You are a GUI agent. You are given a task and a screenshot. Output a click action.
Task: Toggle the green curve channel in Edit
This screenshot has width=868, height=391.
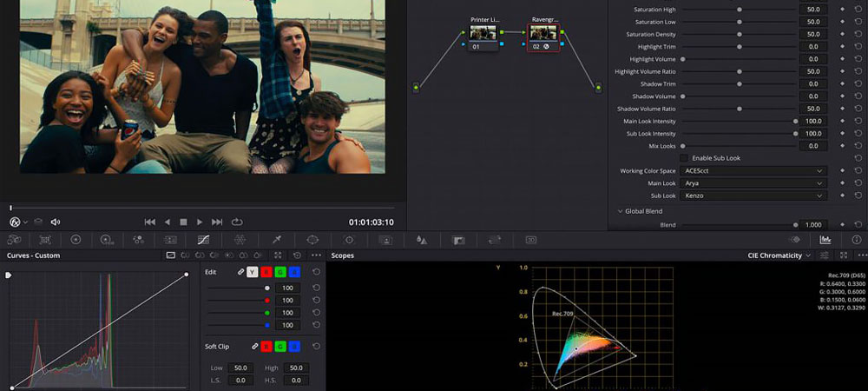[281, 272]
